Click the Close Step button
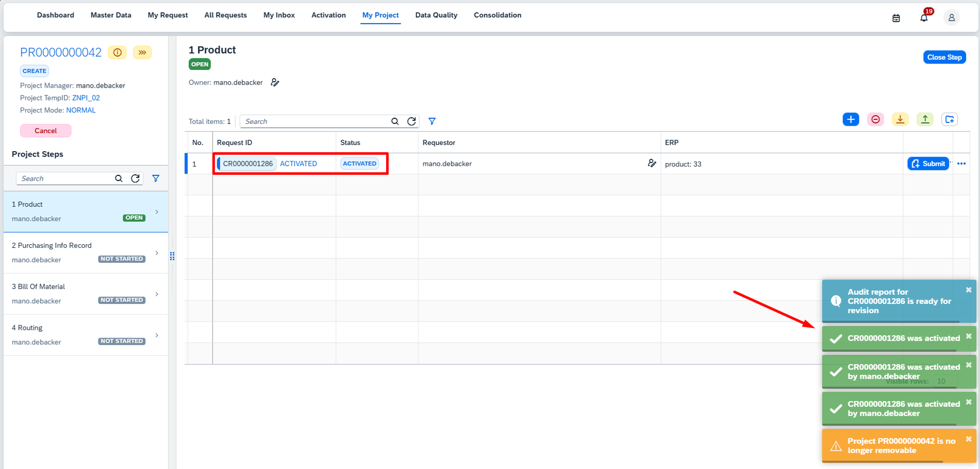 coord(944,57)
